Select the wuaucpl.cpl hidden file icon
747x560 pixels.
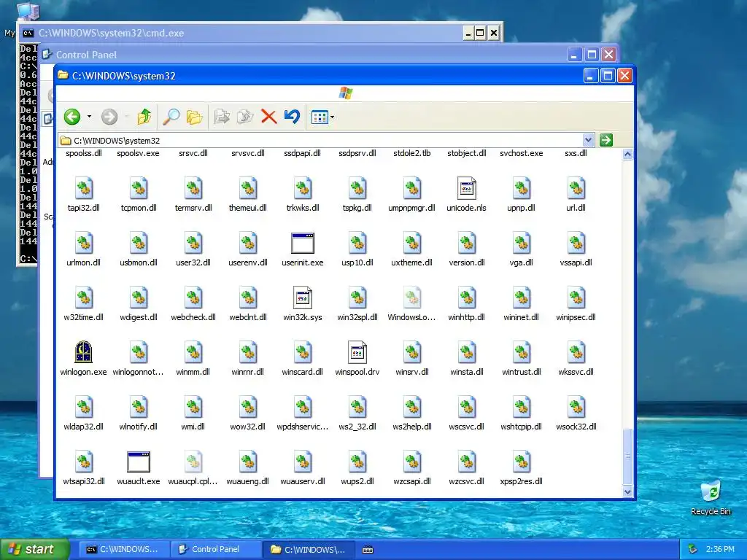pyautogui.click(x=193, y=462)
